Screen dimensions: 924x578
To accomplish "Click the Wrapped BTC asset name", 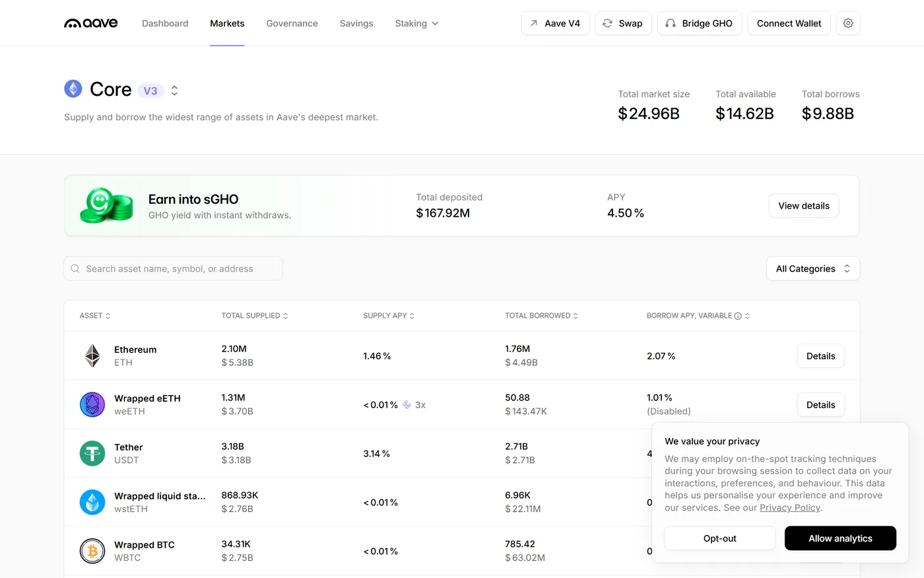I will click(145, 545).
